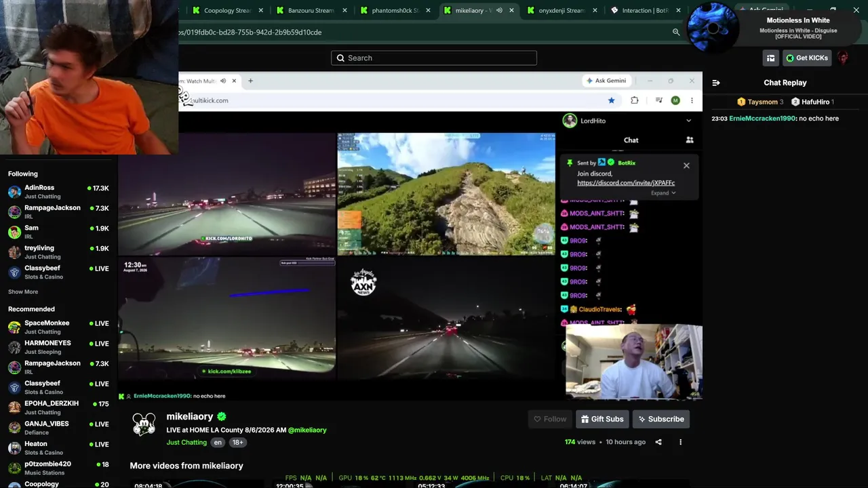Click the 18+ tag
Viewport: 868px width, 488px height.
pyautogui.click(x=237, y=443)
